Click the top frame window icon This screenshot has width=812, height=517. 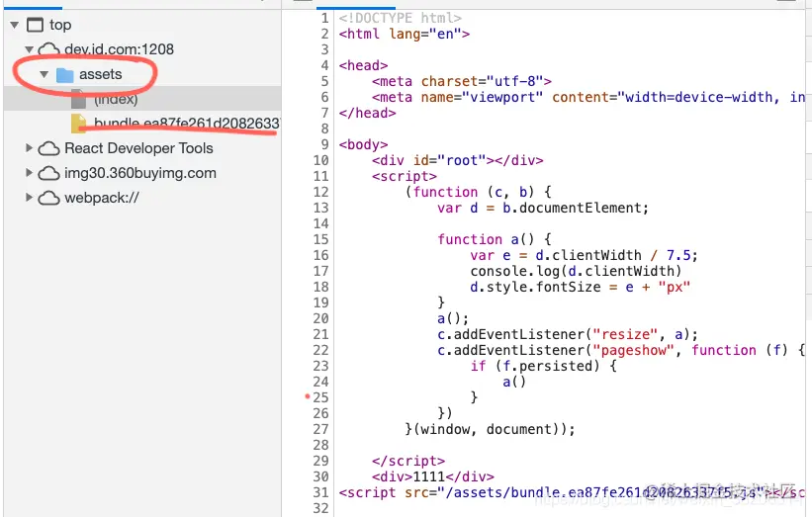tap(35, 25)
